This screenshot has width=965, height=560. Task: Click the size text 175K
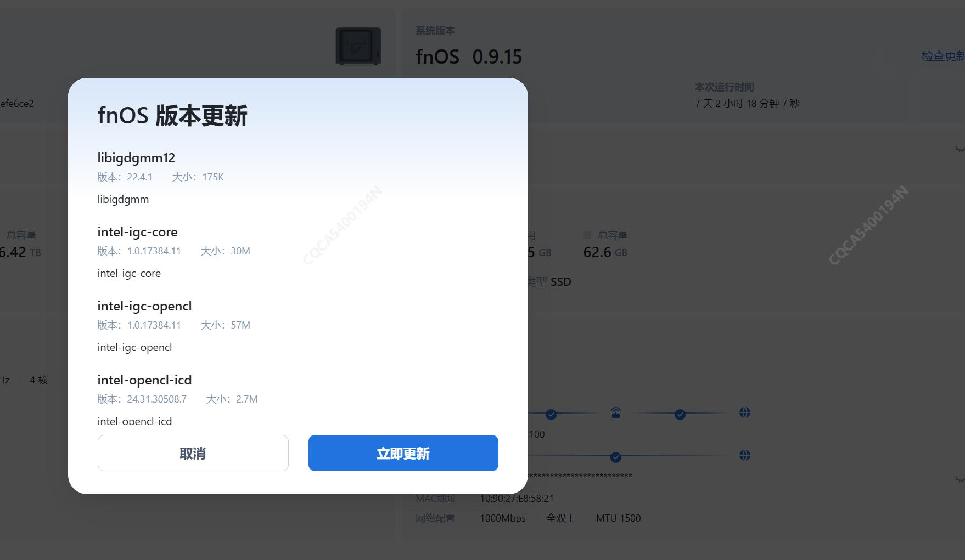pyautogui.click(x=213, y=177)
